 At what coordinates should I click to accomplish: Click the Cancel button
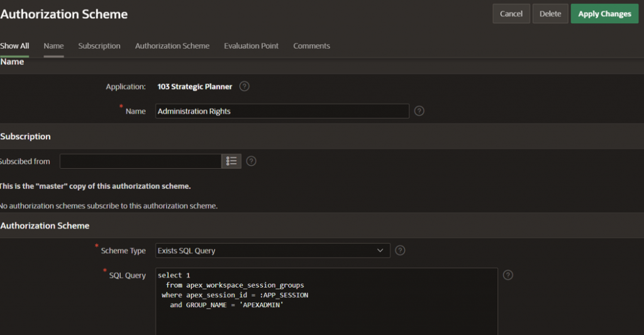click(x=511, y=14)
